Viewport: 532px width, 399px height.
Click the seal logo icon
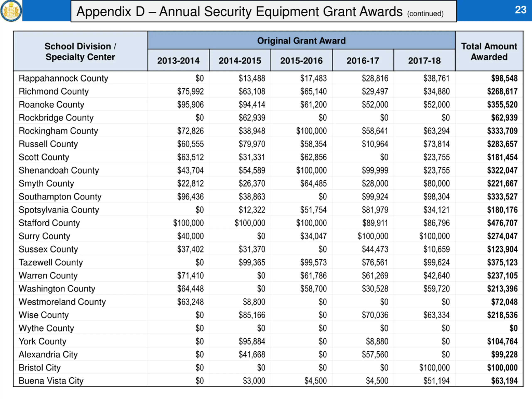(x=11, y=11)
